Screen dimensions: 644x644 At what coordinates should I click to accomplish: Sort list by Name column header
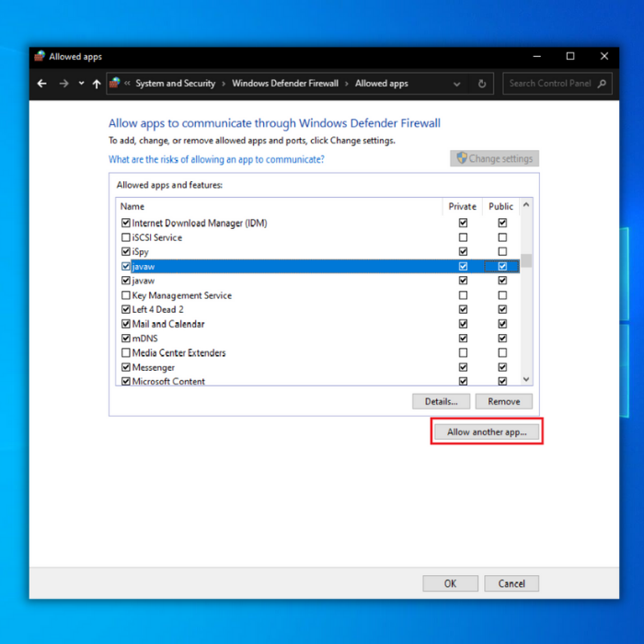click(132, 206)
